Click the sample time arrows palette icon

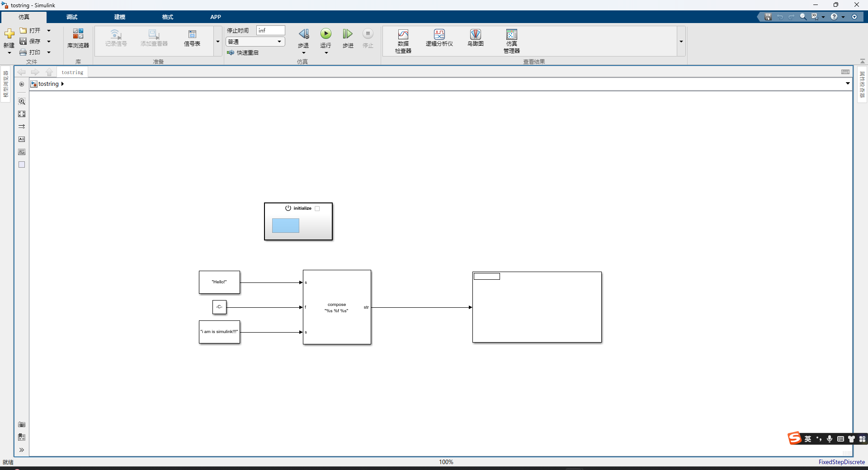[22, 127]
